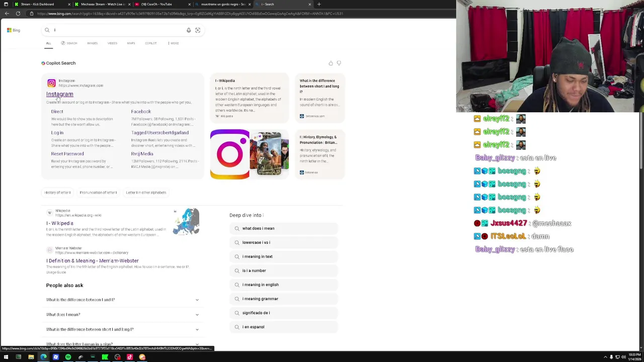This screenshot has height=362, width=644.
Task: Open the 'I - Wikipedia' card
Action: tap(249, 99)
